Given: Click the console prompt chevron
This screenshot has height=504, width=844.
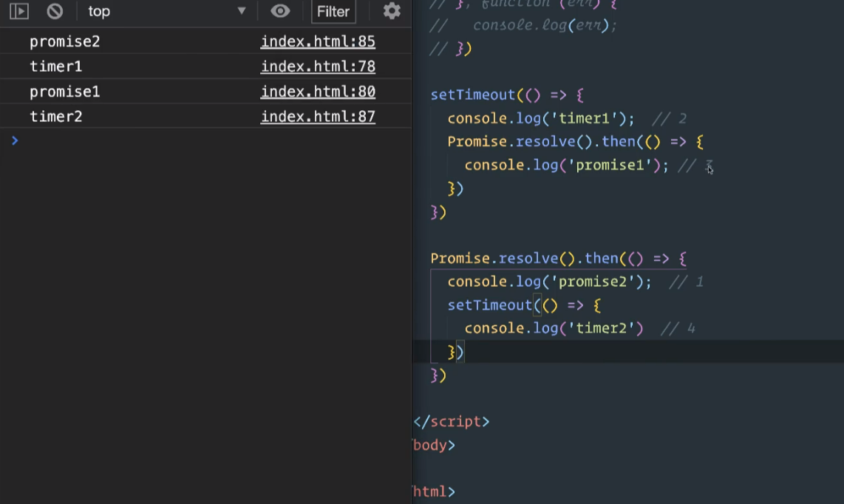Looking at the screenshot, I should (x=15, y=140).
